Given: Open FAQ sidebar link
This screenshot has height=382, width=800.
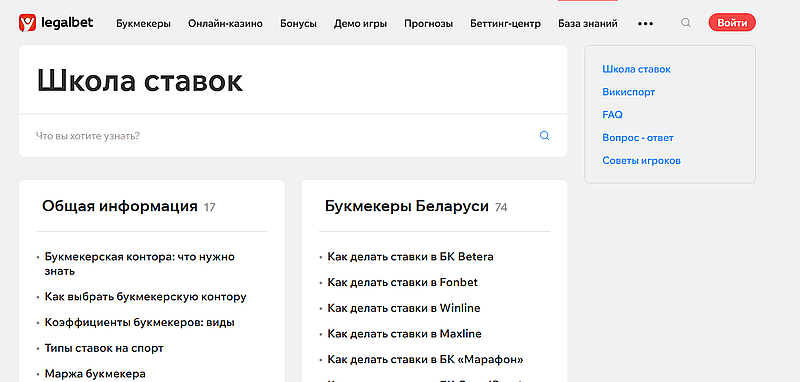Looking at the screenshot, I should 612,115.
